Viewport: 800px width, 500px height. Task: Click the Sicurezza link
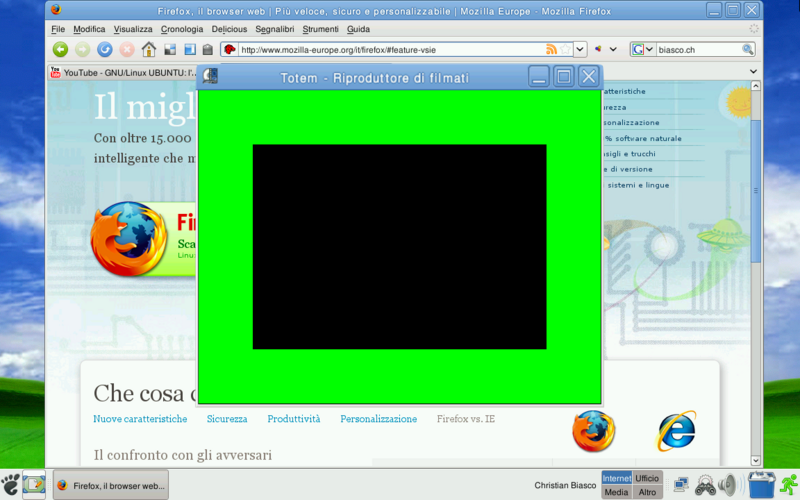click(227, 419)
